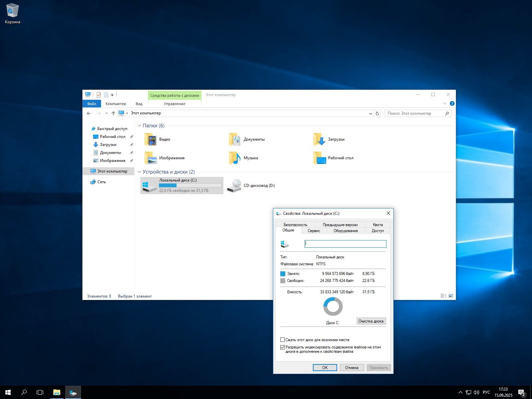
Task: Click the up-arrow navigation button
Action: click(113, 113)
